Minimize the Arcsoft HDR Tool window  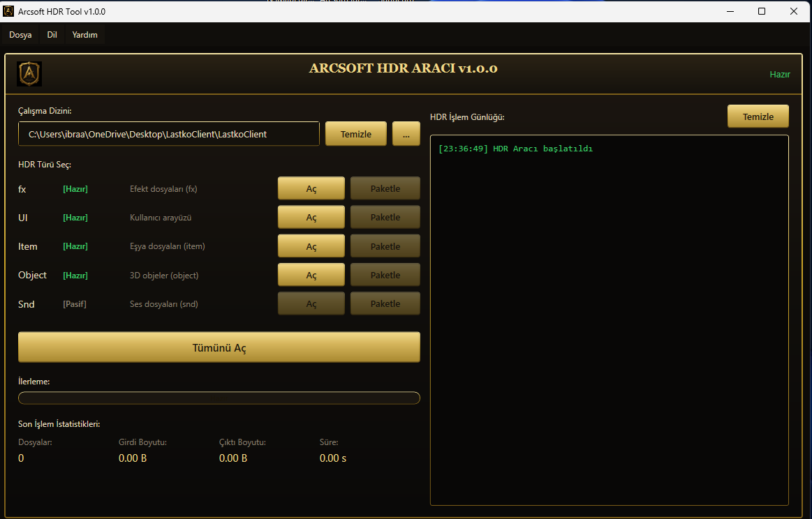click(x=730, y=11)
